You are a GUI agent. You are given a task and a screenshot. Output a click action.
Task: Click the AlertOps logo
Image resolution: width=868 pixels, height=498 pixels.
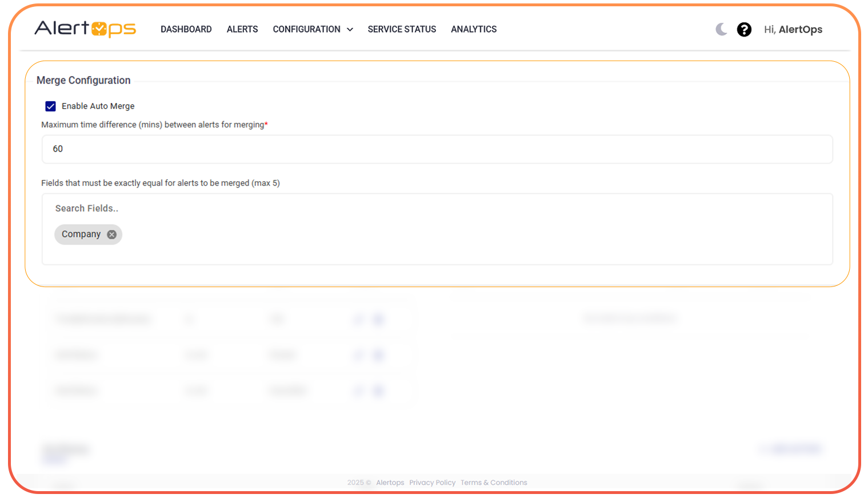pos(85,29)
